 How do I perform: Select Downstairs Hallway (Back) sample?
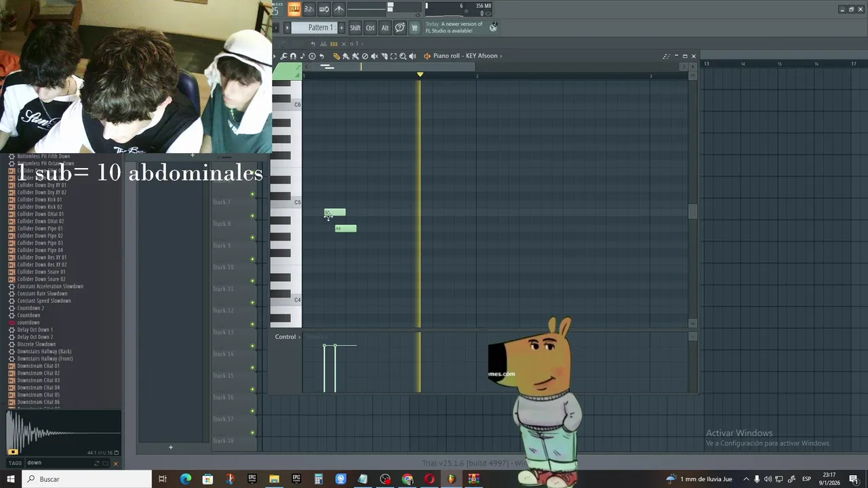click(44, 352)
